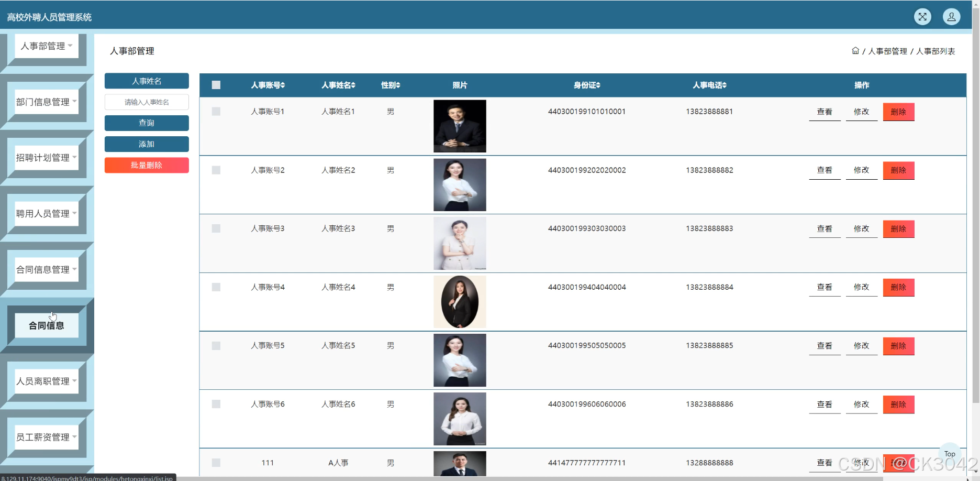980x481 pixels.
Task: Click 修改 for 人事账号4 row
Action: [861, 287]
